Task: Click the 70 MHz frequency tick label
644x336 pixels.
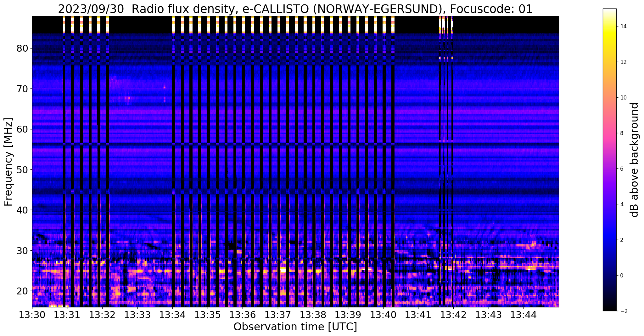Action: click(23, 89)
